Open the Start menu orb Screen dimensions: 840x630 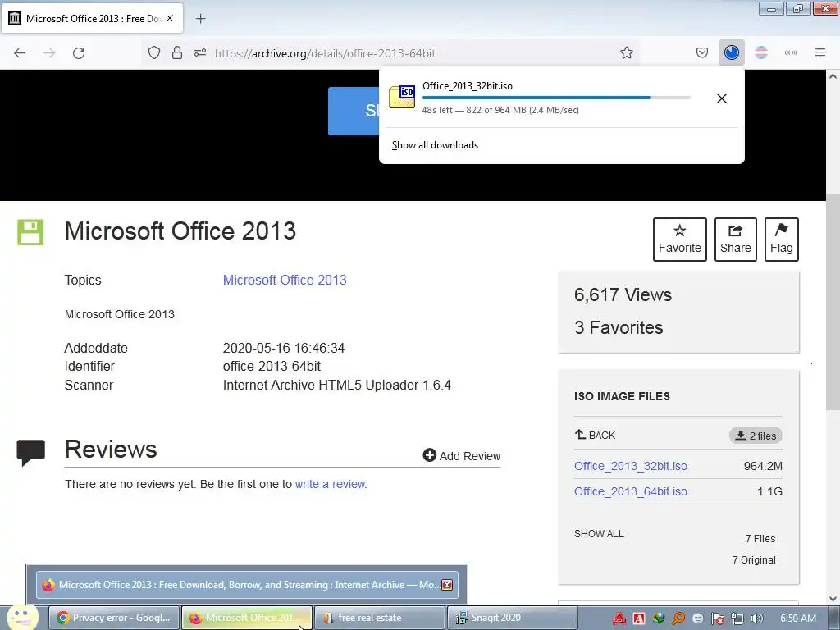[x=22, y=618]
